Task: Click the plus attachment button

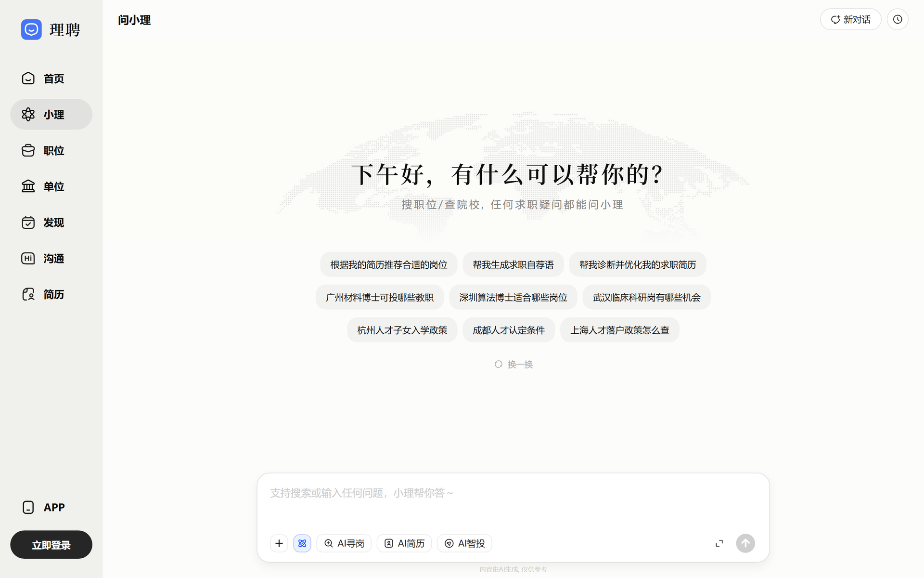Action: click(279, 543)
